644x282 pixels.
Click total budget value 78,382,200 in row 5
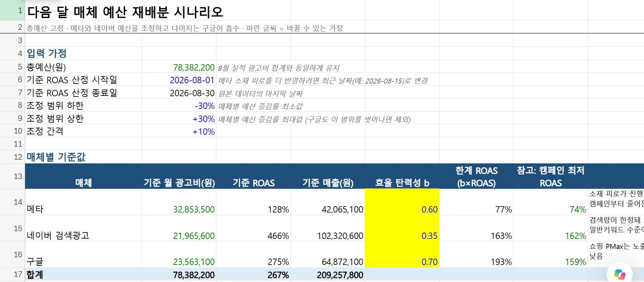click(x=194, y=67)
